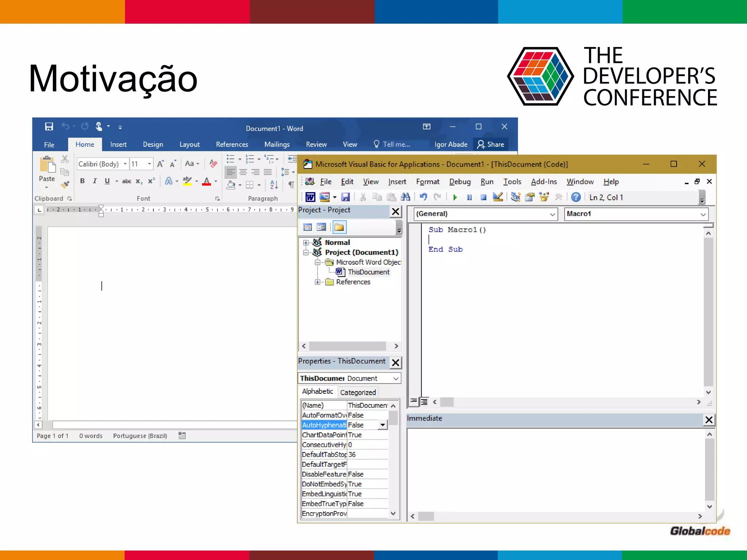747x560 pixels.
Task: Click the red Font Color swatch button
Action: point(206,181)
